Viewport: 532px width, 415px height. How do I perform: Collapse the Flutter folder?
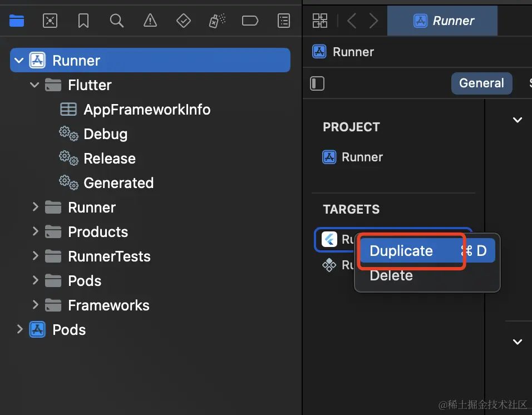tap(35, 85)
